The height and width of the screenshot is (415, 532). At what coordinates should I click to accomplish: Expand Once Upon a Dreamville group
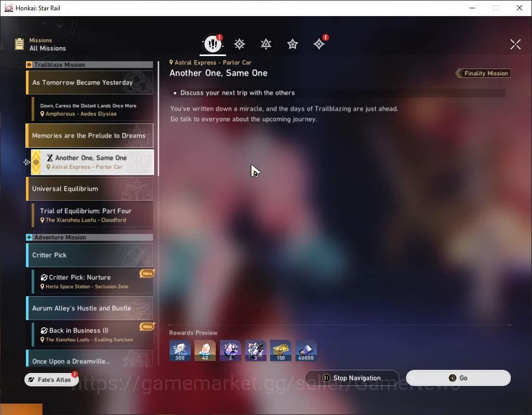tap(90, 359)
